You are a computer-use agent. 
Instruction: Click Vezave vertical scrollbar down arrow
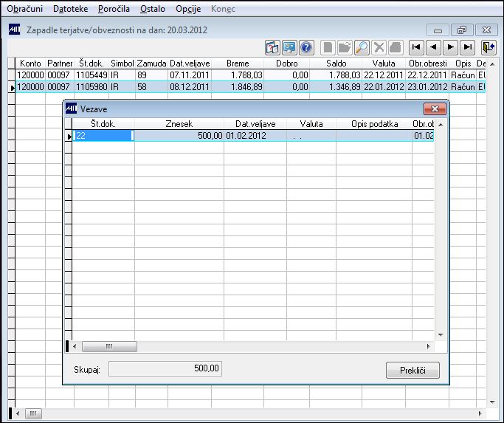(x=441, y=335)
